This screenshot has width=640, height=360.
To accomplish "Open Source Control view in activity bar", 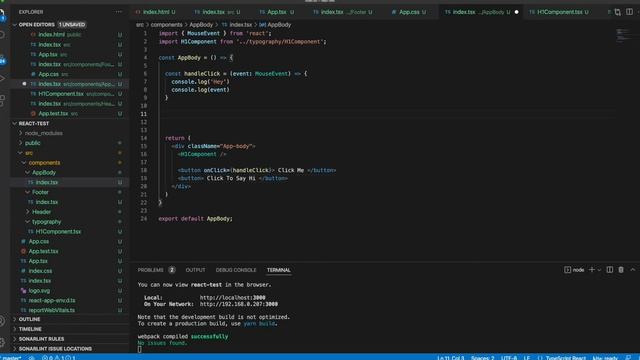I will pos(2,59).
